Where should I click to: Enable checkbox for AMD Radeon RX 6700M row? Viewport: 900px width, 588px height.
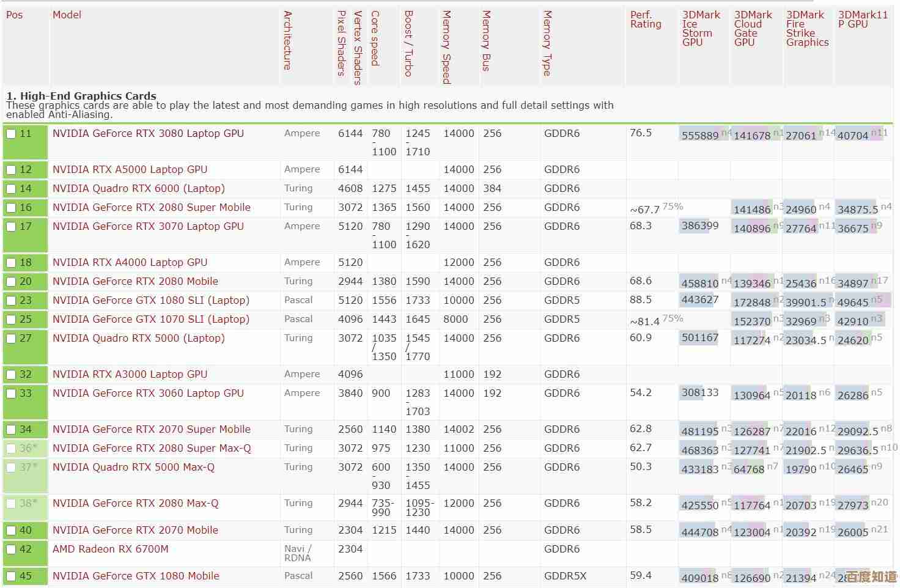click(11, 549)
